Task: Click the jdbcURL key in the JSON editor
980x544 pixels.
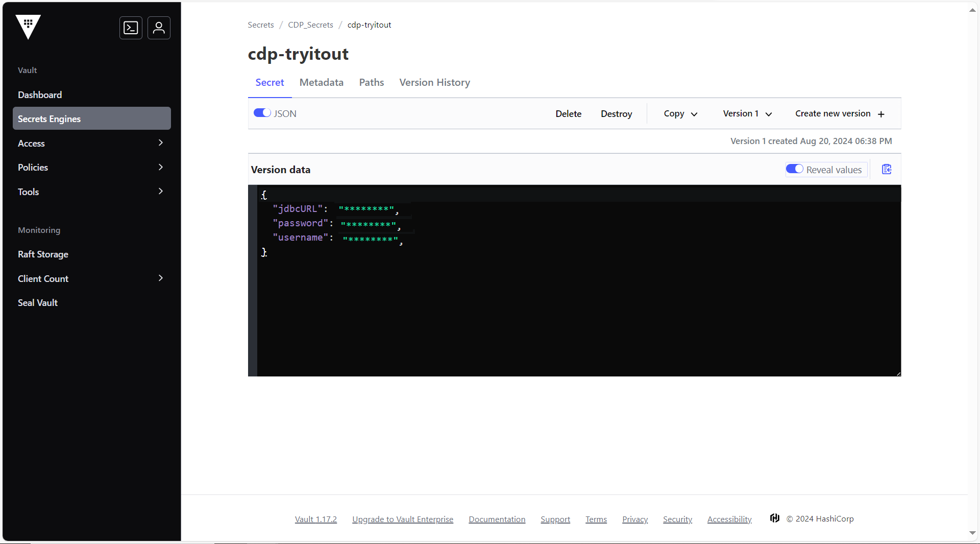Action: [x=298, y=208]
